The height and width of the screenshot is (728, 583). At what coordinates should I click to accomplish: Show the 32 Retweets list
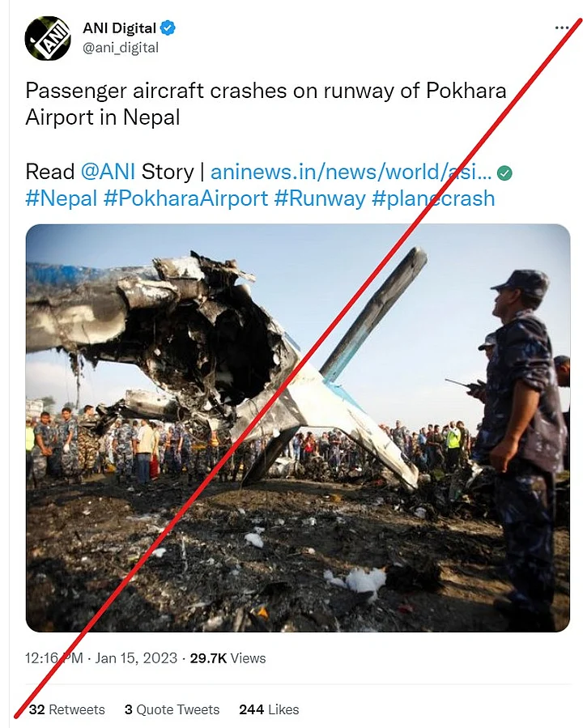pos(67,709)
